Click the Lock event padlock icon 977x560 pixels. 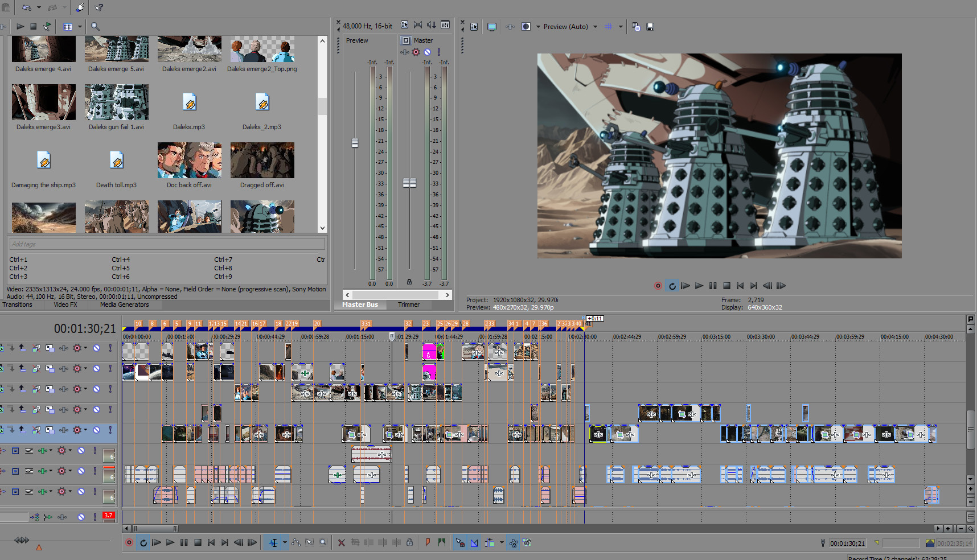coord(409,543)
